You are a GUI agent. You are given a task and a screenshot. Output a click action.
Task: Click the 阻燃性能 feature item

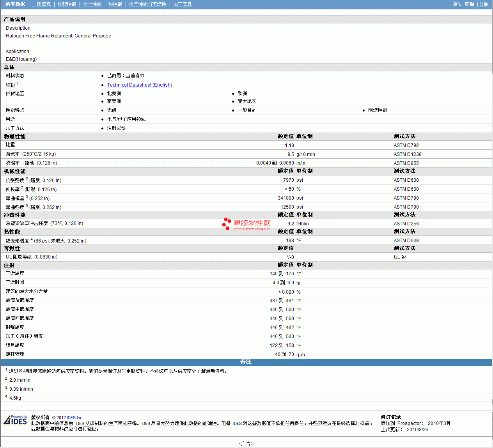tap(378, 110)
